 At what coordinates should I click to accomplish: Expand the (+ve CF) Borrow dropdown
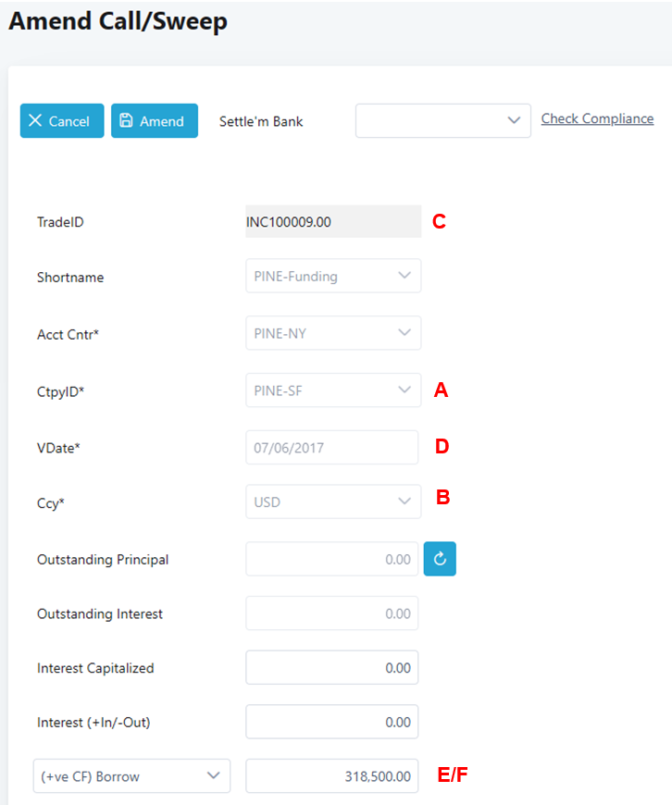pyautogui.click(x=131, y=776)
